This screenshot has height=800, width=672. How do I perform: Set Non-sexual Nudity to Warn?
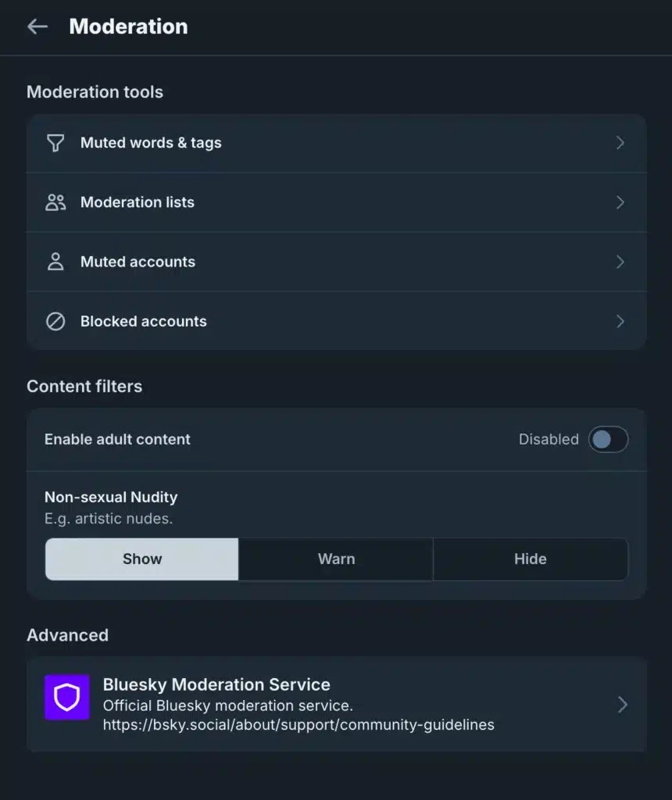tap(336, 559)
